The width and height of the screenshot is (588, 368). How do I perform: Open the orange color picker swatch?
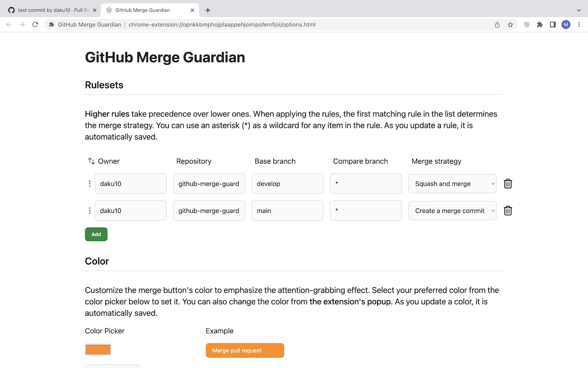(x=97, y=349)
